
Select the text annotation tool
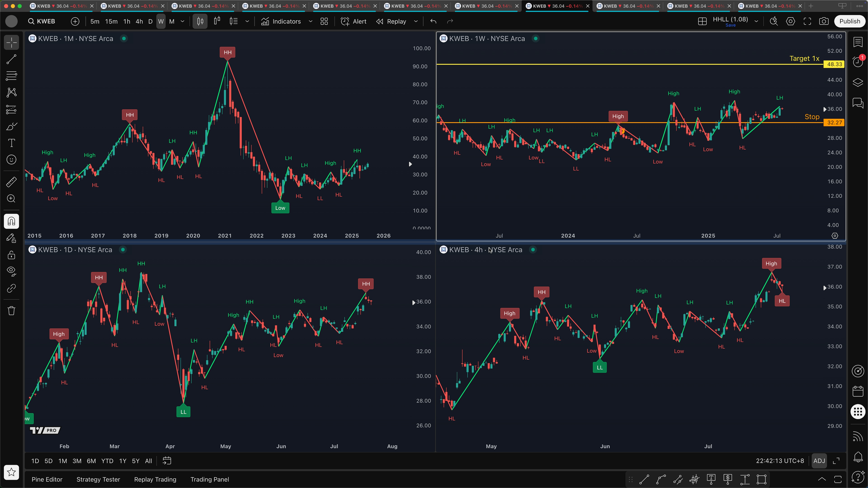[x=12, y=143]
